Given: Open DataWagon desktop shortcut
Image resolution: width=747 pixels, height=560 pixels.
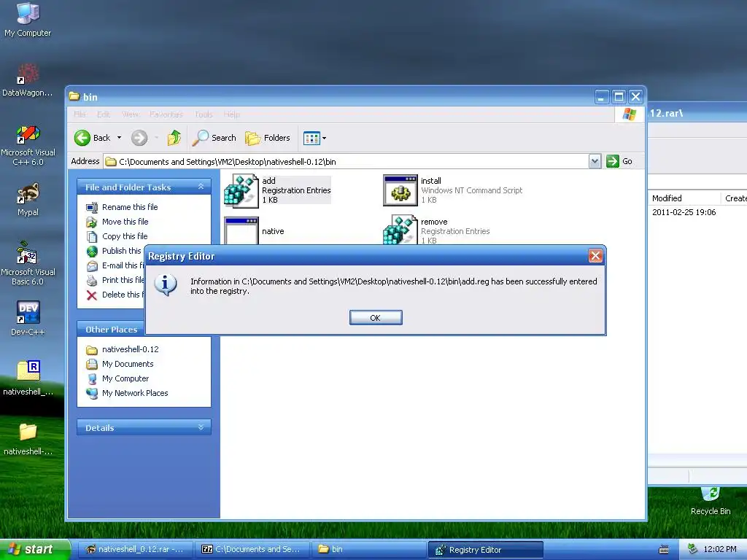Looking at the screenshot, I should pos(28,80).
